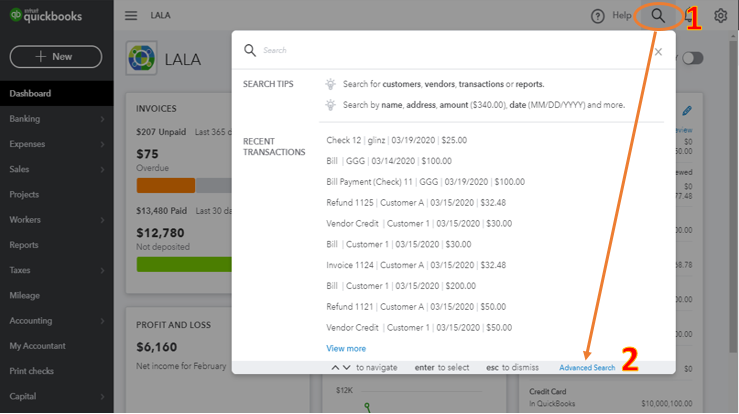Open Print checks in the sidebar
739x414 pixels.
[57, 371]
